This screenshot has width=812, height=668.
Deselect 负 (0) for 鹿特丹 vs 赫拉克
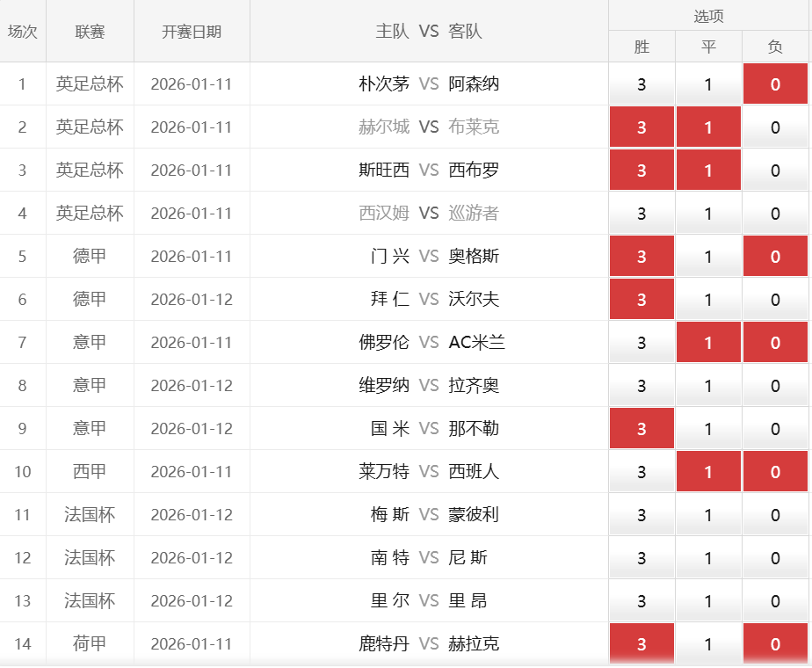tap(775, 643)
